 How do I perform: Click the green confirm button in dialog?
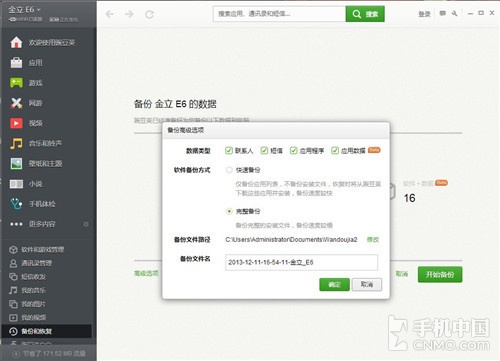tap(334, 284)
